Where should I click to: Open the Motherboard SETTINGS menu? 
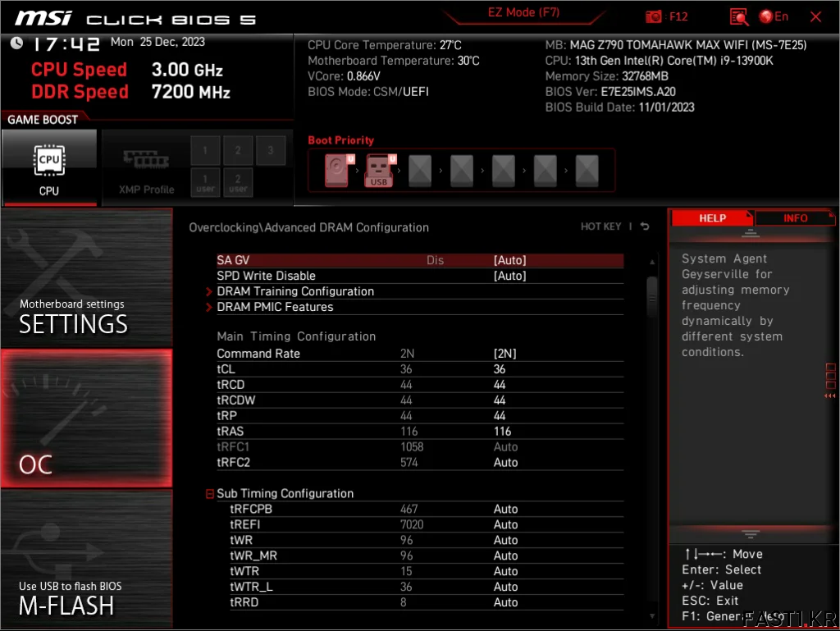(x=87, y=278)
